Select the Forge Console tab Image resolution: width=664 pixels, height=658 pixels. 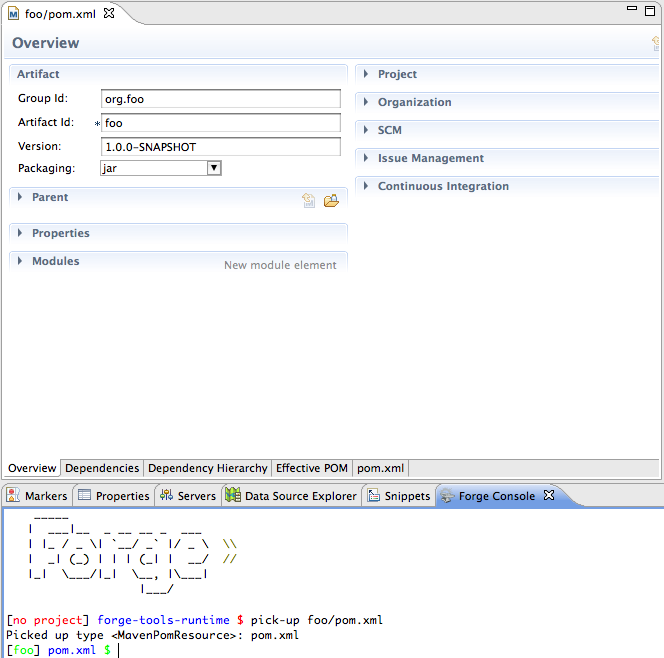(x=497, y=495)
